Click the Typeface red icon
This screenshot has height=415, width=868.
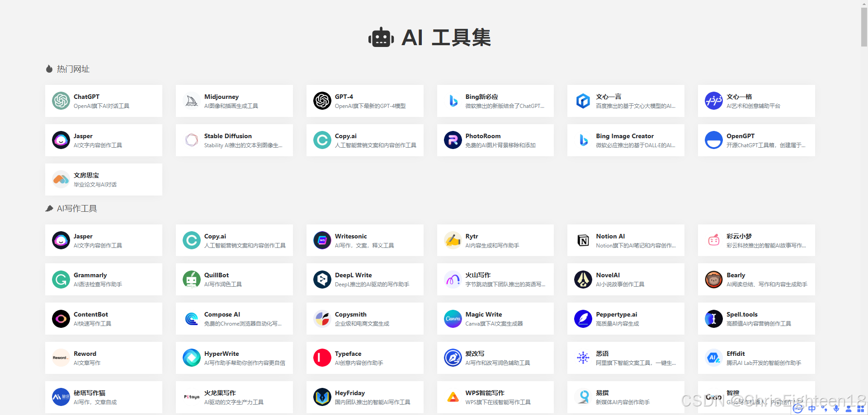[322, 358]
